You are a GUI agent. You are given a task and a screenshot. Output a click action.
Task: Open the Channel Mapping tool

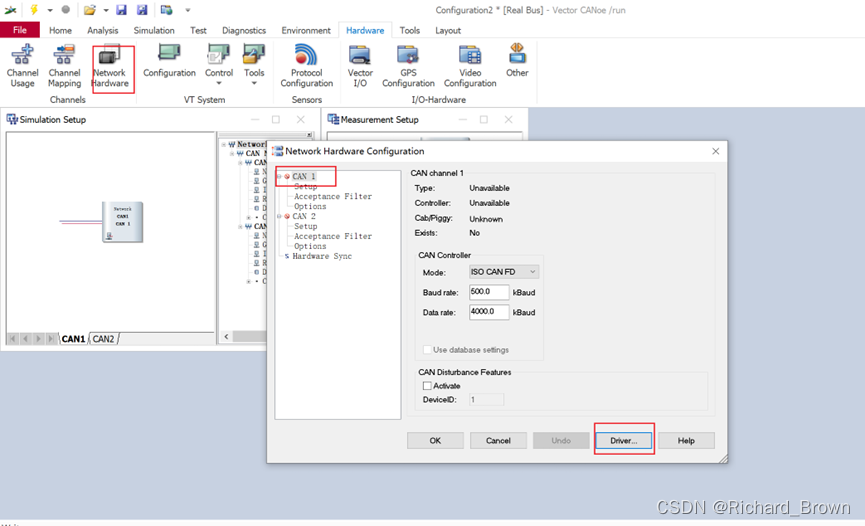[x=64, y=66]
